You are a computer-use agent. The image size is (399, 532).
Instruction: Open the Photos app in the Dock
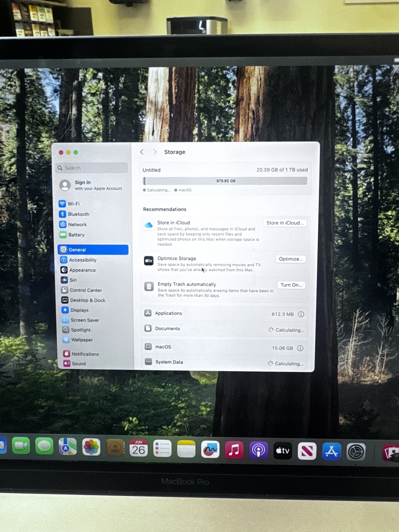pos(91,447)
